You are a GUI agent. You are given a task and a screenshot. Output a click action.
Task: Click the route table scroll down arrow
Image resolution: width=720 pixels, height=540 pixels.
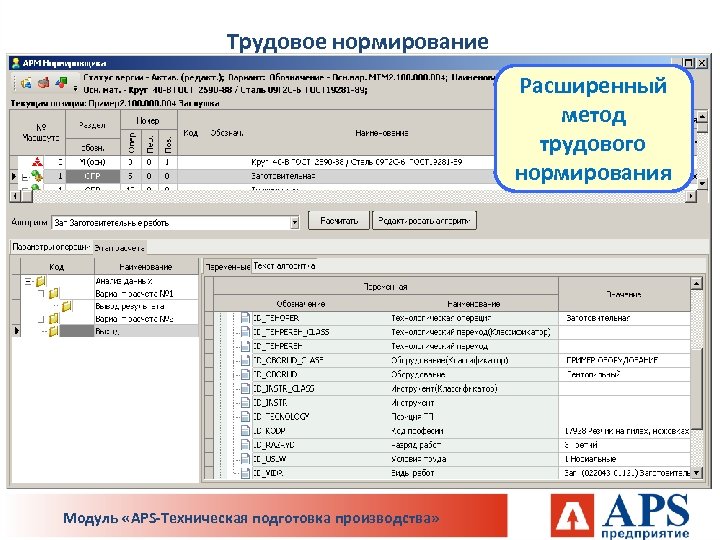click(702, 184)
